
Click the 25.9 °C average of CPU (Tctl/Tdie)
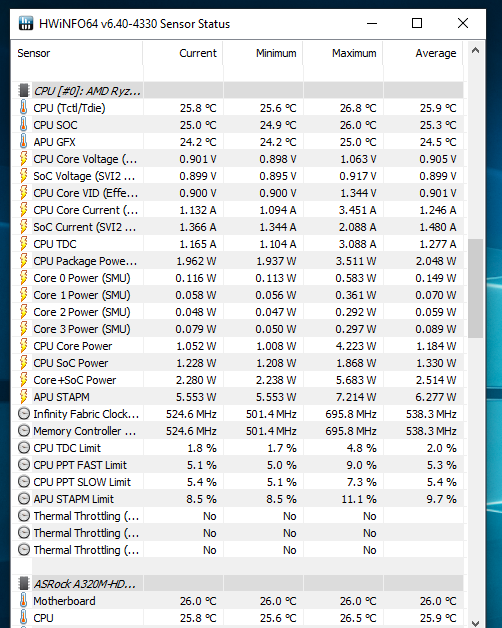click(x=438, y=108)
